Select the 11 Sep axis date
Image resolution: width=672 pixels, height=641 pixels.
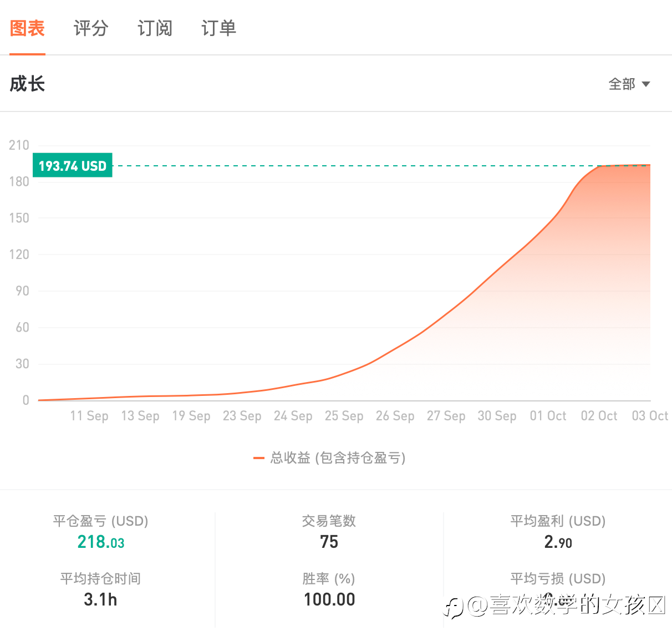[x=89, y=416]
